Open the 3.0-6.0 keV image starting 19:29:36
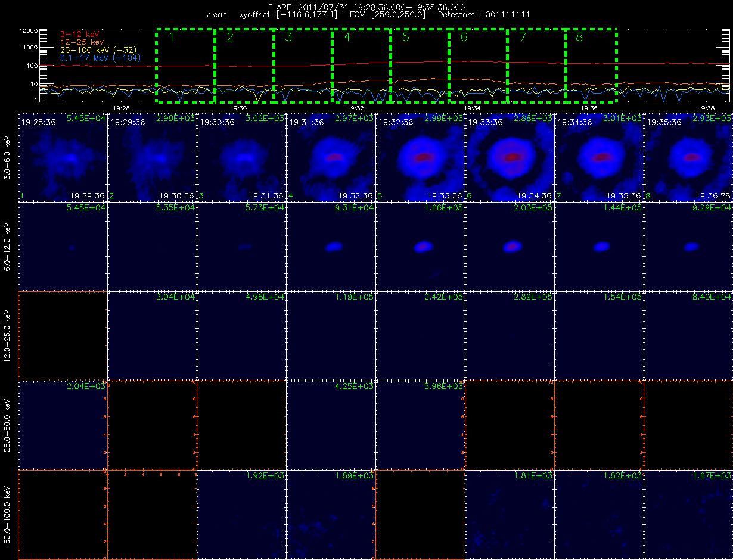Viewport: 733px width, 560px height. click(152, 157)
